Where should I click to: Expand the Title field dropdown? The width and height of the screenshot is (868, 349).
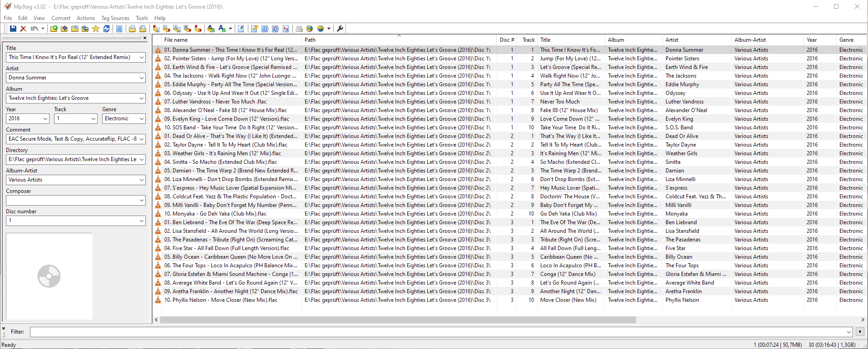[x=142, y=57]
